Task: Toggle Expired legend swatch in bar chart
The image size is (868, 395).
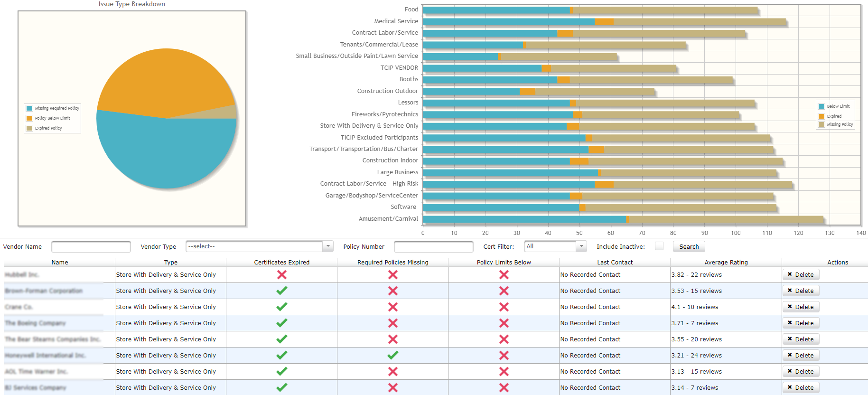Action: (x=821, y=116)
